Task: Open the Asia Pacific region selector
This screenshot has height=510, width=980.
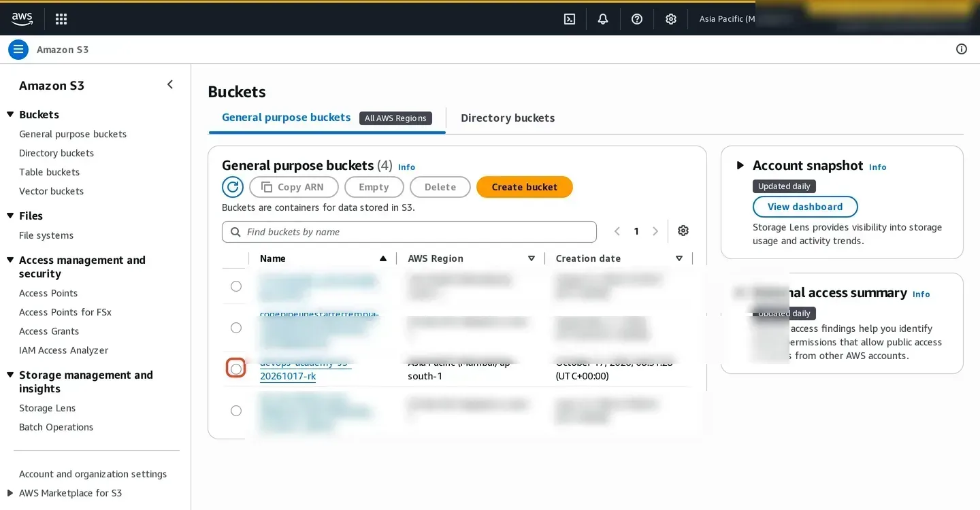Action: (727, 19)
